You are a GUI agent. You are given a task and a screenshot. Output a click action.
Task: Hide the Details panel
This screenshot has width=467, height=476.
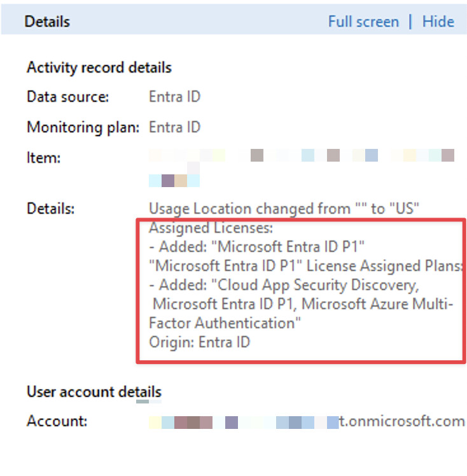438,22
